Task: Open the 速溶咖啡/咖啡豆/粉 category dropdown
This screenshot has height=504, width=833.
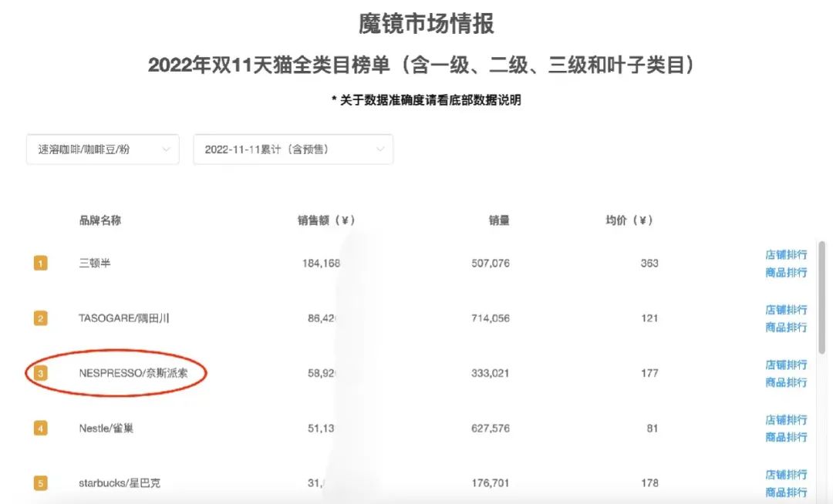Action: 103,150
